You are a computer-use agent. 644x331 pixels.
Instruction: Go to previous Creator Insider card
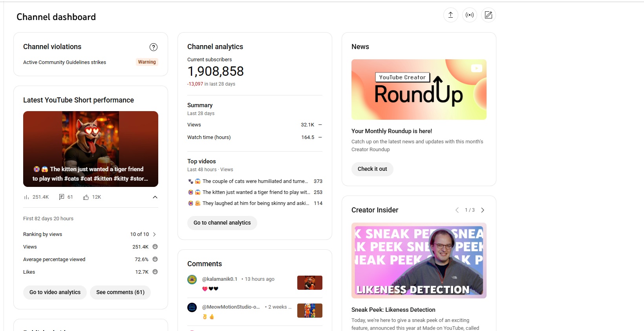click(457, 210)
